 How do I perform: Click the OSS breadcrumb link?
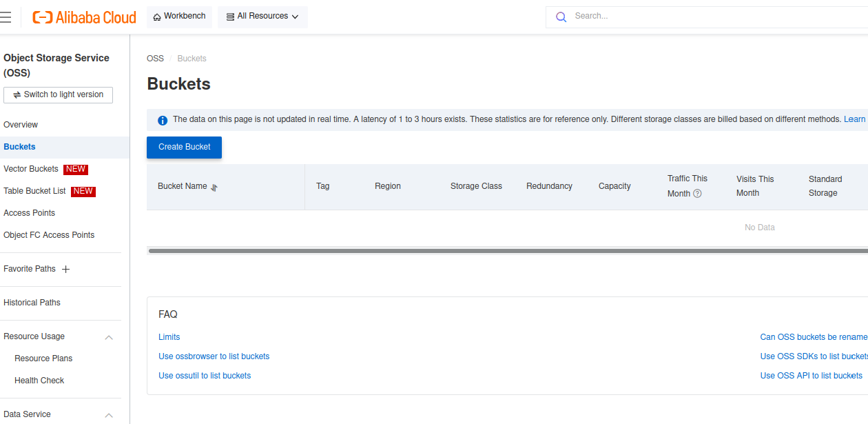(x=155, y=59)
